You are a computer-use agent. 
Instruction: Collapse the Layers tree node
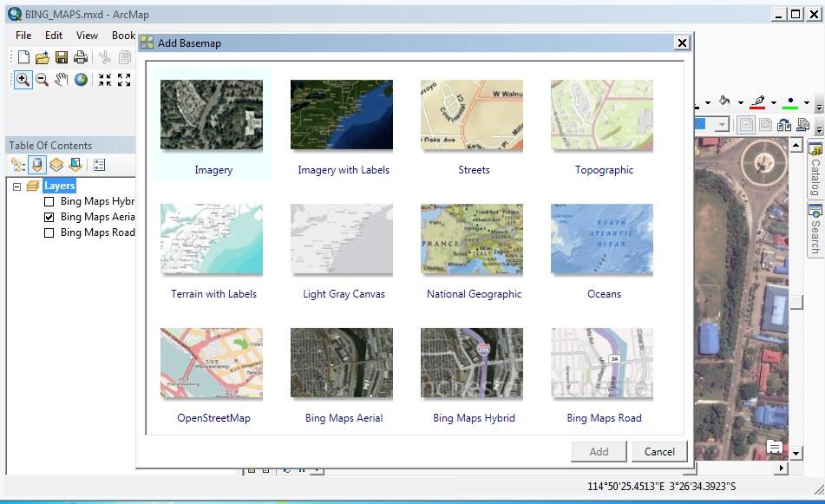click(16, 187)
